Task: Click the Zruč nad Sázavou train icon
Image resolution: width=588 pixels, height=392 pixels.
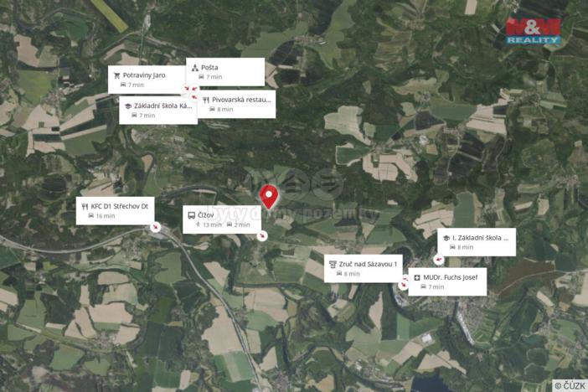Action: point(333,264)
